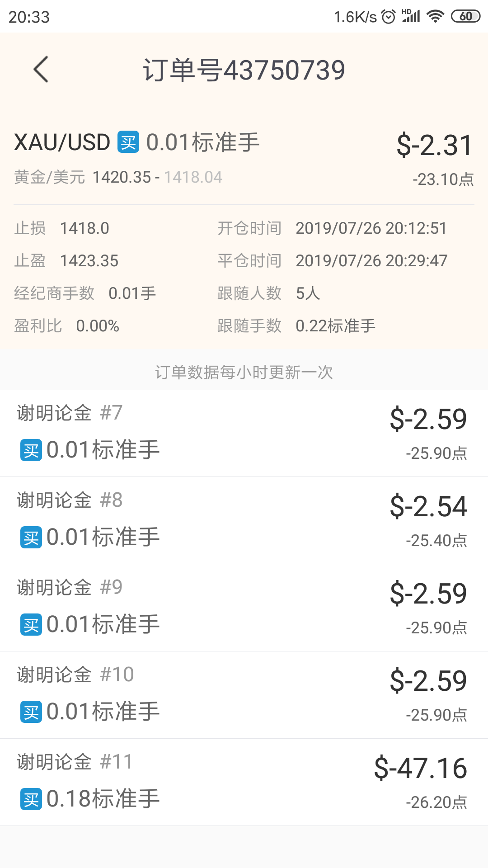The width and height of the screenshot is (488, 868).
Task: Select the $-47.16 loss amount
Action: click(x=421, y=768)
